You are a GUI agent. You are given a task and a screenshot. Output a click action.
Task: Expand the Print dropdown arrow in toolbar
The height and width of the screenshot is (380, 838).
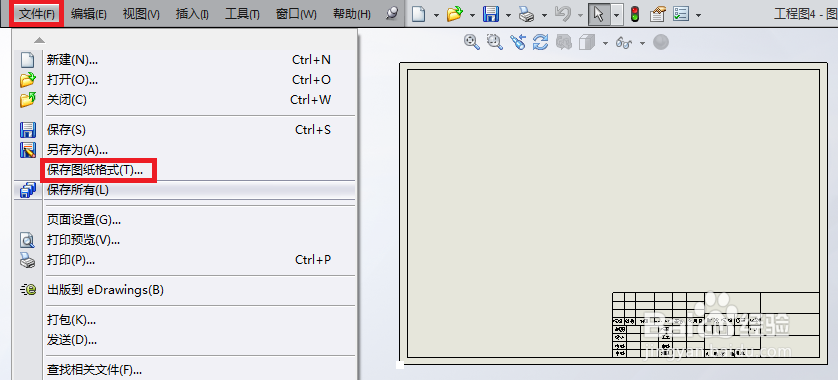coord(545,15)
